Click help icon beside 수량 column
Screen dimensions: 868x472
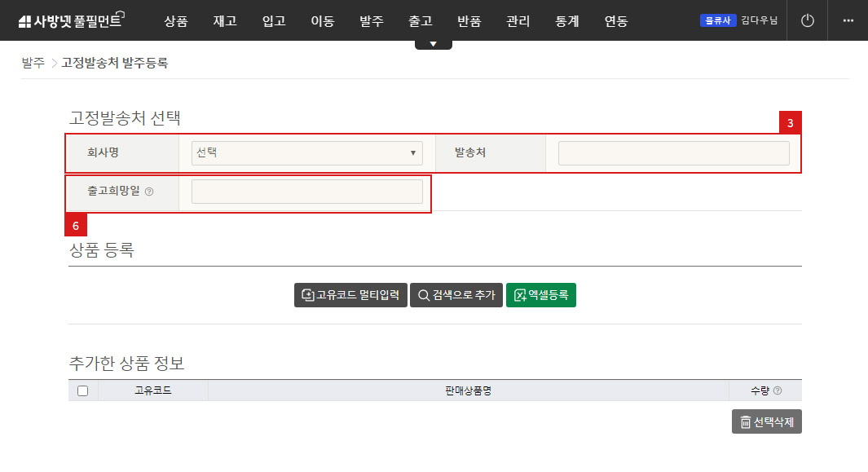point(777,391)
